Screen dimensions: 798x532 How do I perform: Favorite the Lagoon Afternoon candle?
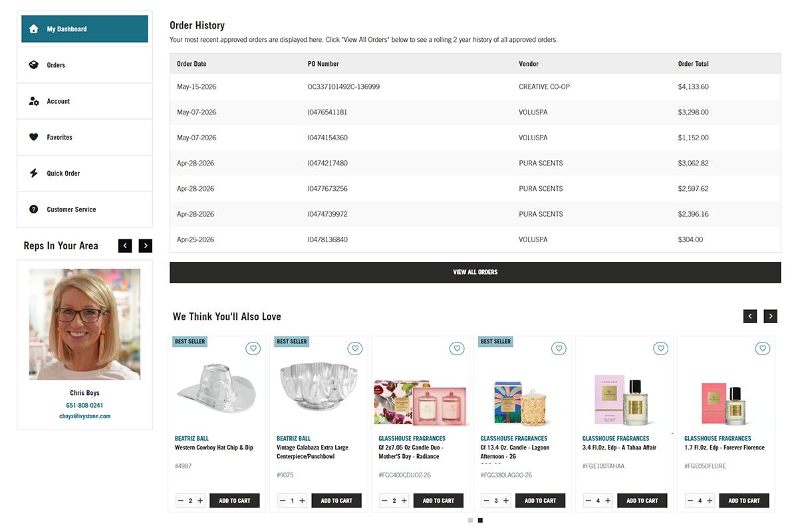[559, 348]
